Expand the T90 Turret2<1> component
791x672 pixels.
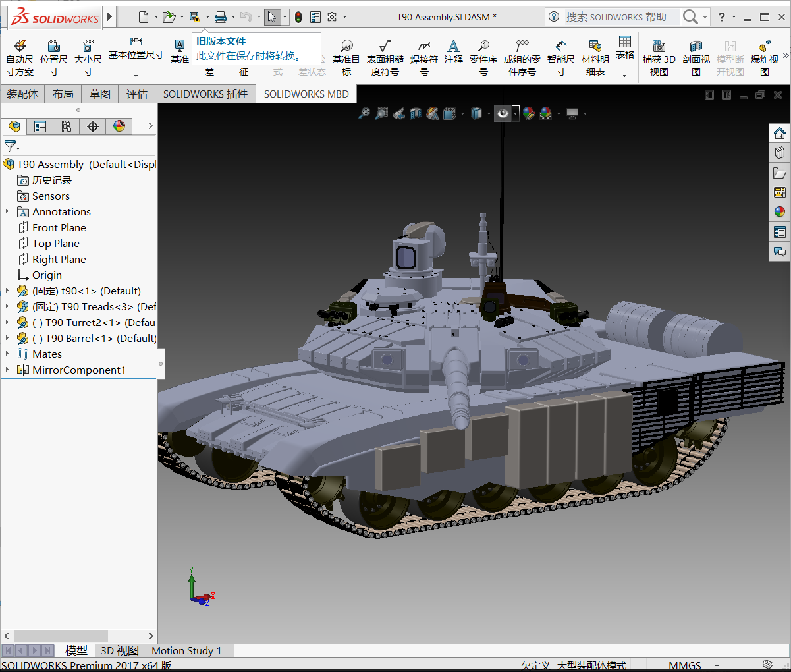[7, 323]
